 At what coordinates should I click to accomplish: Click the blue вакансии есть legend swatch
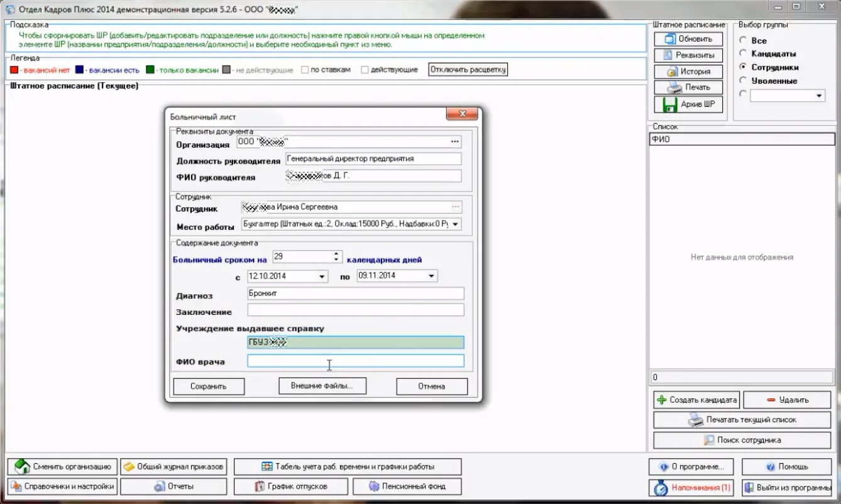[79, 70]
